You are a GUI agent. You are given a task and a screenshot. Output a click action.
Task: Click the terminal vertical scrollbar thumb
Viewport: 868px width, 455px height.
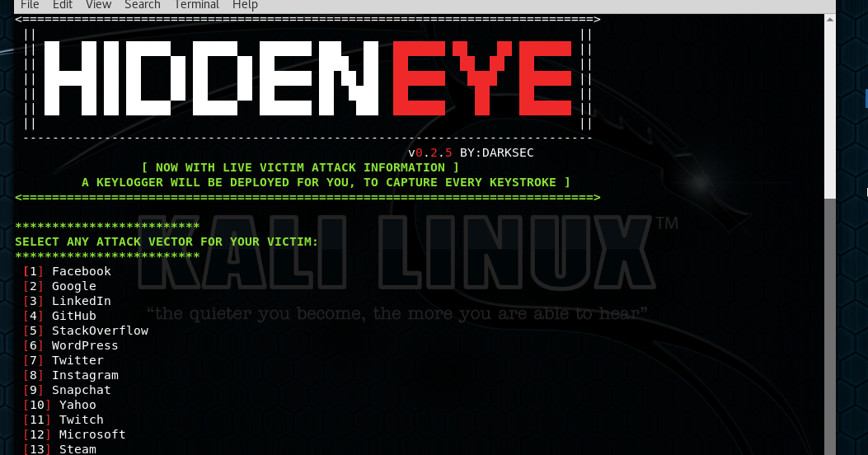829,326
